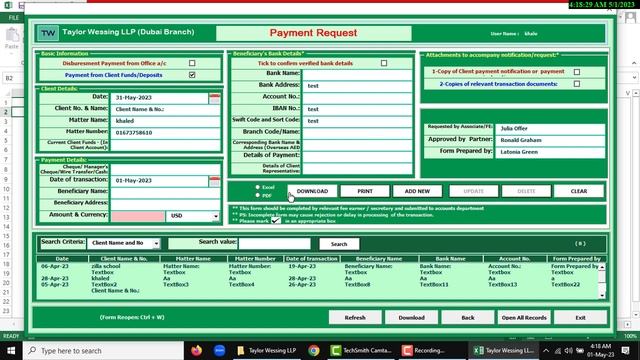Open Zoom from the taskbar

219,351
